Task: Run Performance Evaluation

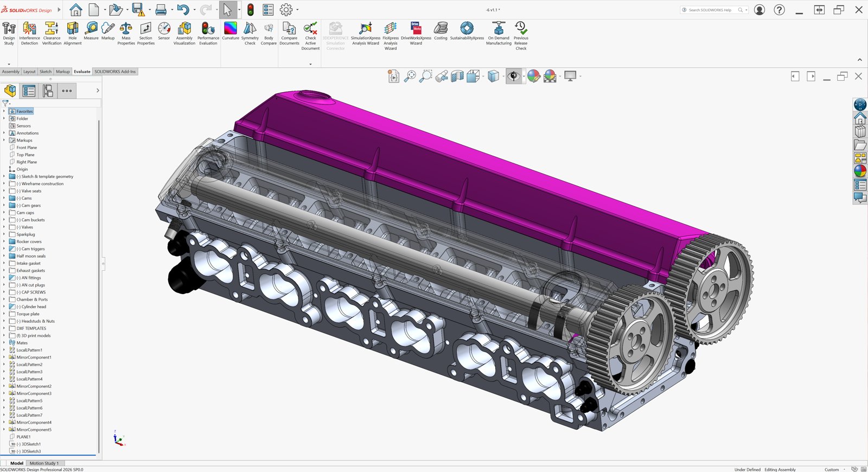Action: [x=208, y=34]
